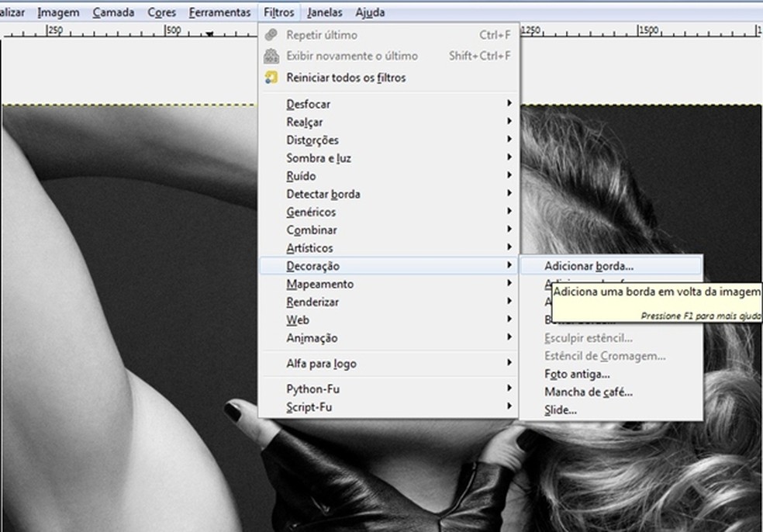Expand the Desfocar submenu
This screenshot has width=763, height=532.
click(x=308, y=103)
